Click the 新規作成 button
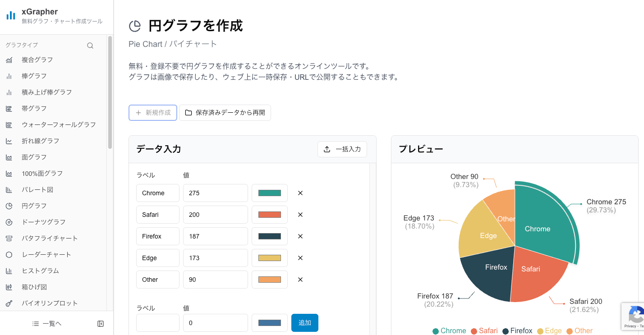The image size is (644, 335). tap(152, 113)
